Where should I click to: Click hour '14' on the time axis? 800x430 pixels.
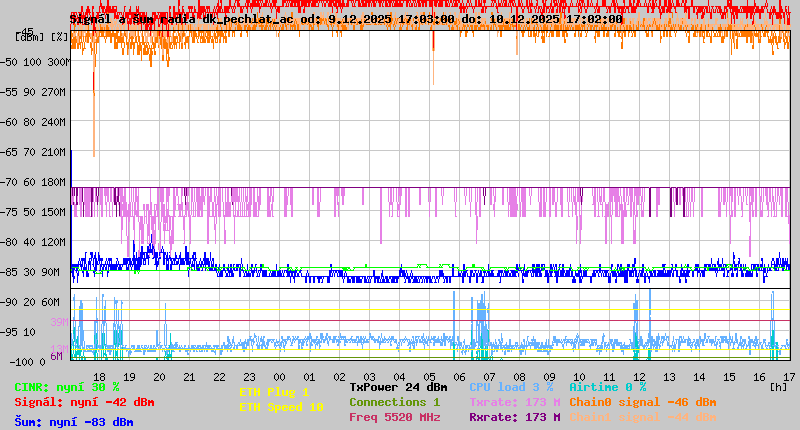(x=699, y=377)
